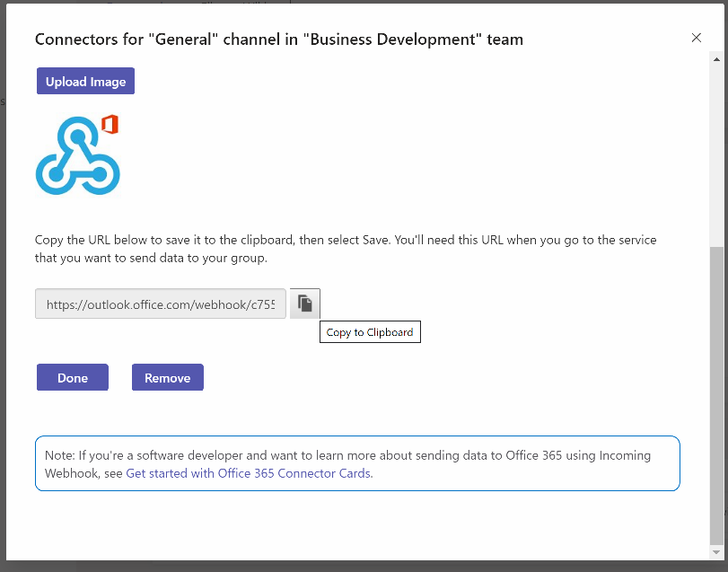
Task: Click the dialog's vertical scrollbar thumb
Action: [717, 394]
